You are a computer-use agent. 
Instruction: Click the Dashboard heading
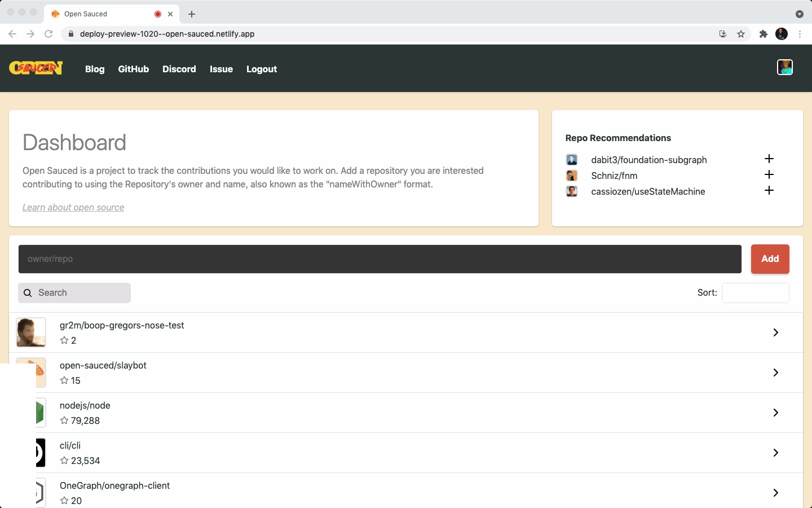pos(74,143)
